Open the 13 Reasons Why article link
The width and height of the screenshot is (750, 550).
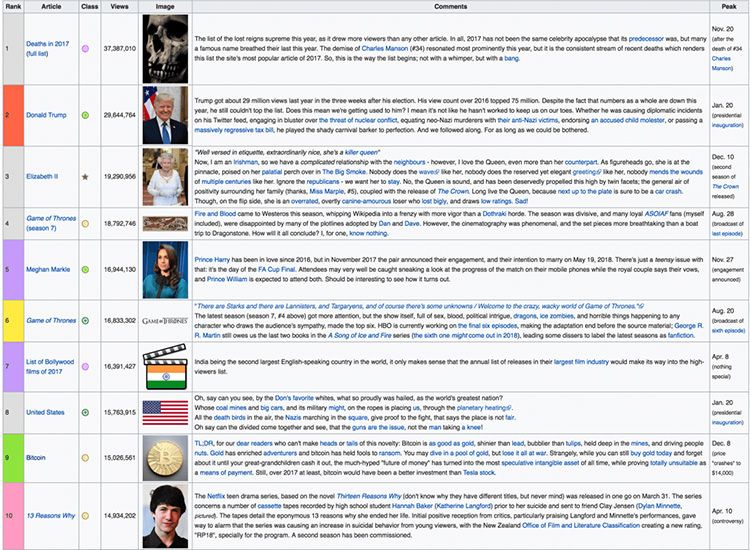(48, 515)
